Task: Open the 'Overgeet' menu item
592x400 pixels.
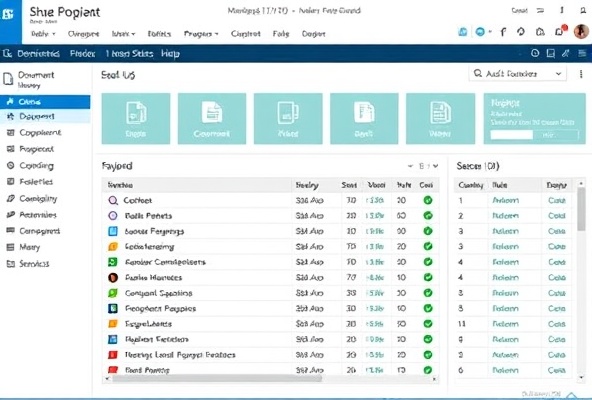Action: [83, 34]
